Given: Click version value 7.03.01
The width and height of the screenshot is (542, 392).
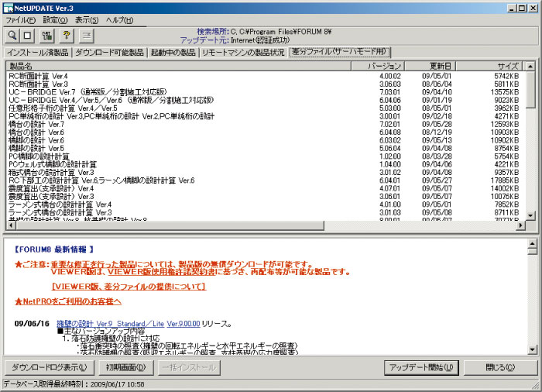Looking at the screenshot, I should tap(390, 92).
